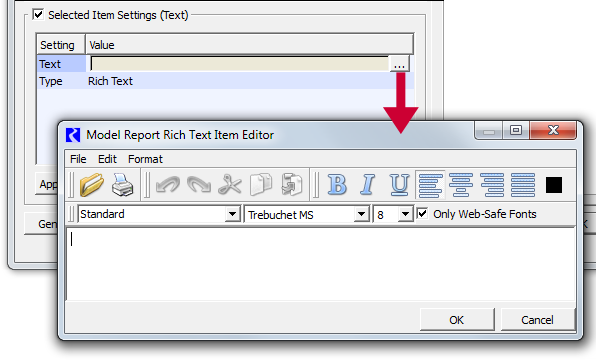Toggle Only Web-Safe Fonts checkbox
This screenshot has height=360, width=596.
[x=422, y=213]
